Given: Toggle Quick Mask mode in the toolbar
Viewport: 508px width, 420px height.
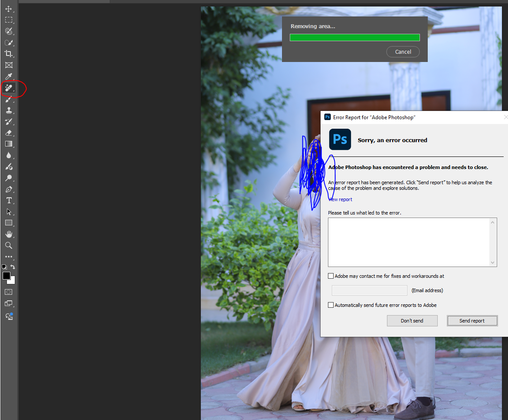Looking at the screenshot, I should 9,292.
